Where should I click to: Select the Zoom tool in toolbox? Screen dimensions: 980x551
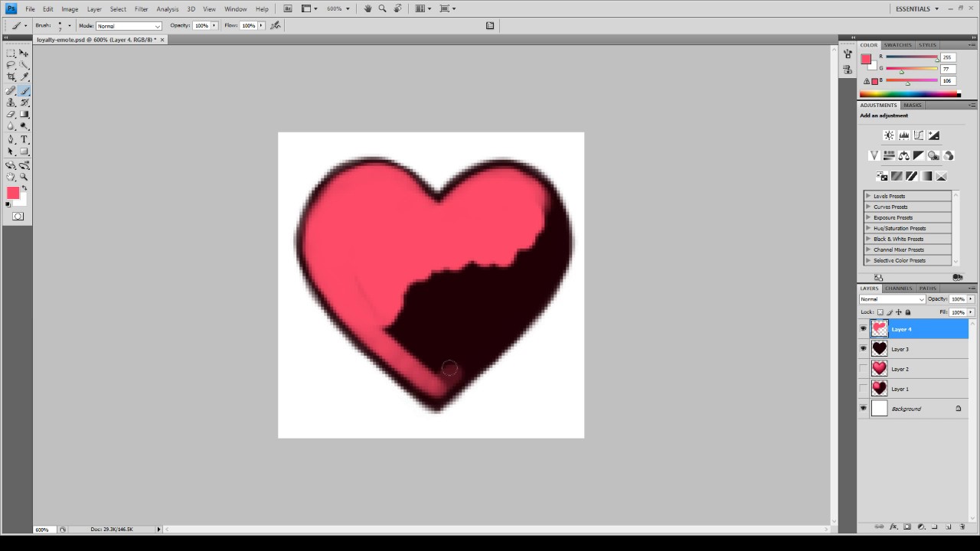(24, 177)
